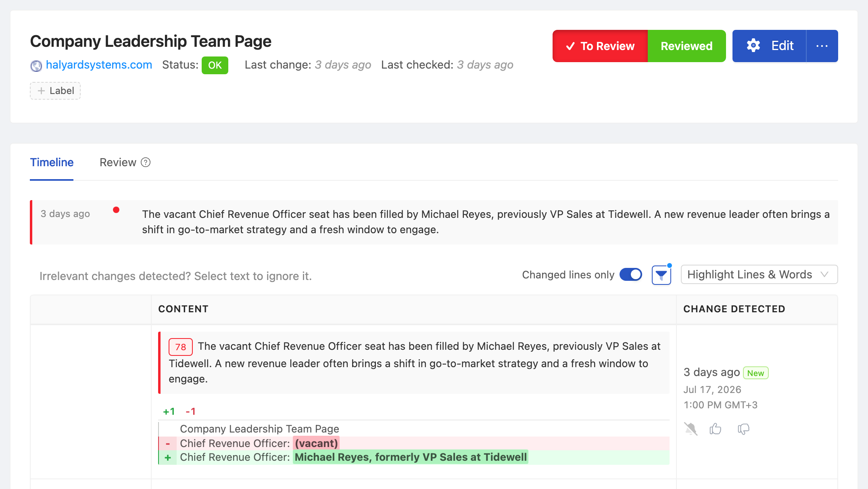Switch to the Timeline tab
The width and height of the screenshot is (868, 489).
point(52,163)
